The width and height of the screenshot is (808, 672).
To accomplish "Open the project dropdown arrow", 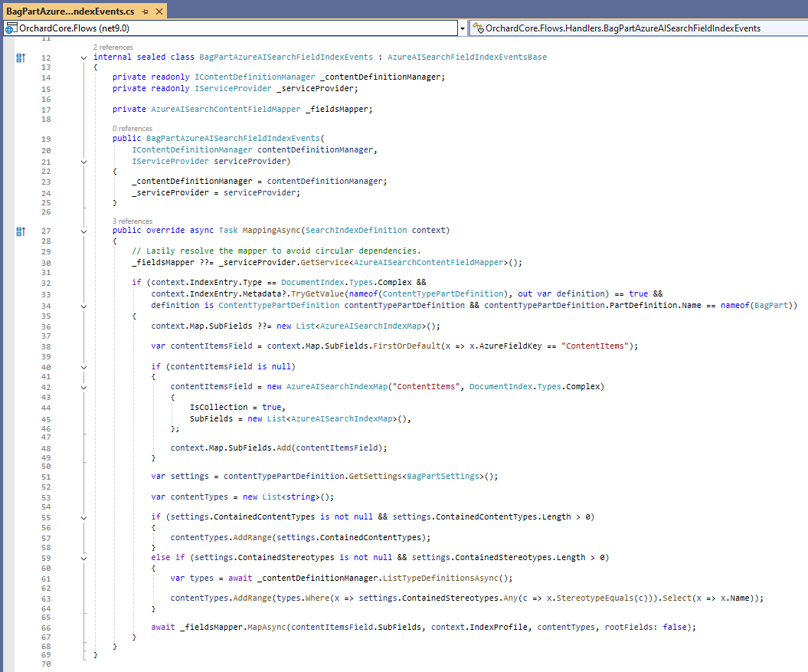I will pyautogui.click(x=463, y=28).
